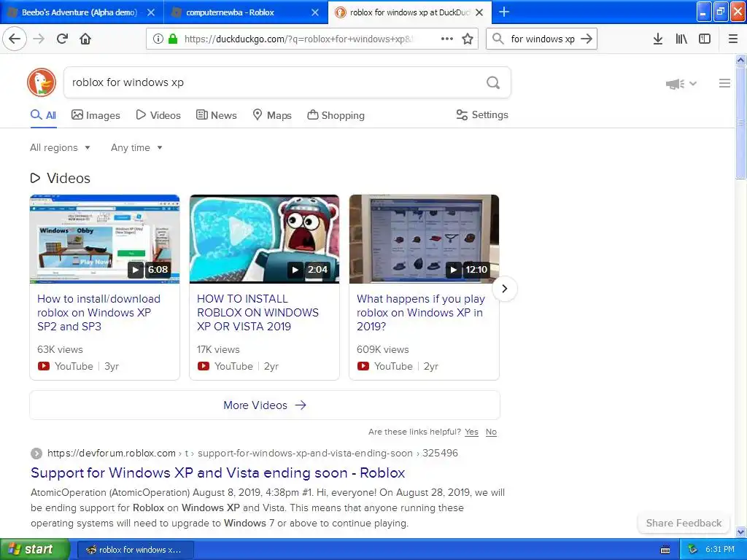Click the More Videos button
The image size is (747, 560).
point(264,405)
